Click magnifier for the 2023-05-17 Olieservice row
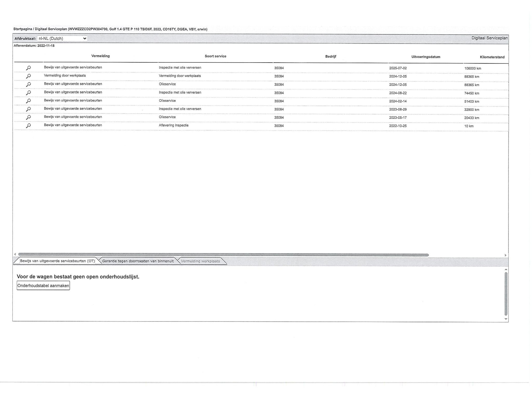The image size is (532, 399). [28, 117]
